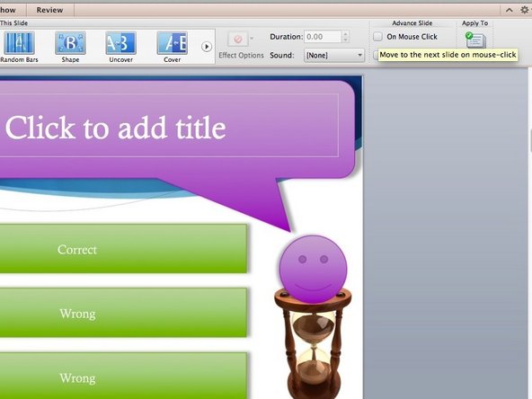Switch to the Review tab
This screenshot has height=399, width=532.
pyautogui.click(x=49, y=10)
